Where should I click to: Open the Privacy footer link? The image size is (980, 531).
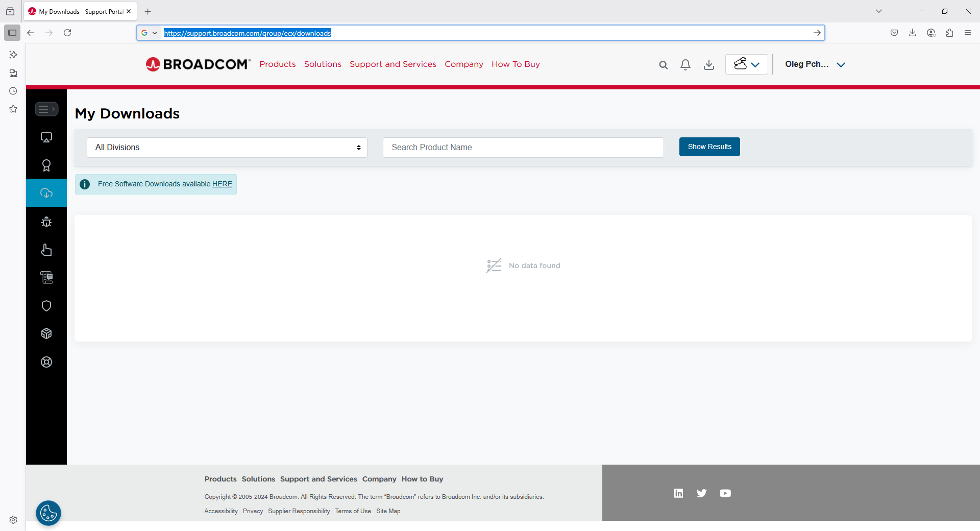point(253,511)
